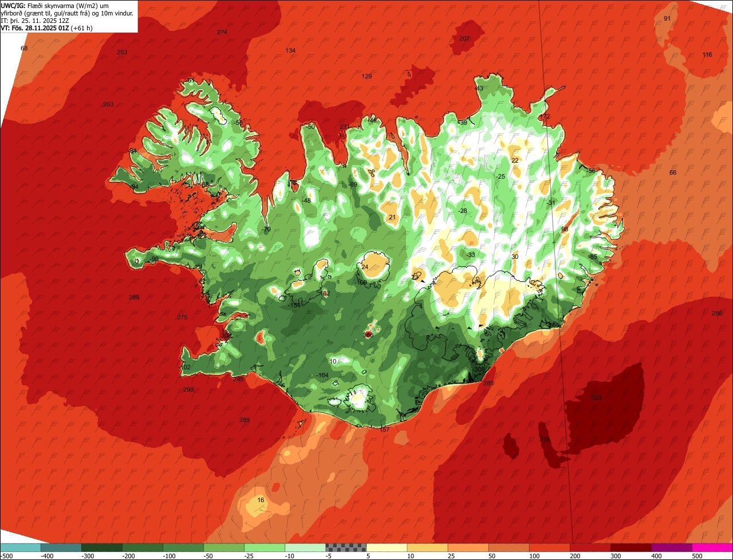This screenshot has height=560, width=733.
Task: Select the magenta swatch right of 500
Action: (712, 547)
